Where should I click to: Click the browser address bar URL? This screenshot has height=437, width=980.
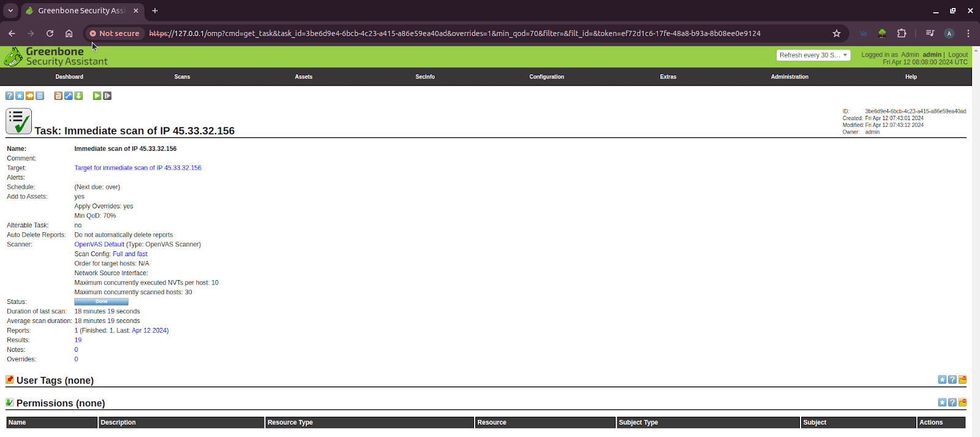[x=454, y=34]
